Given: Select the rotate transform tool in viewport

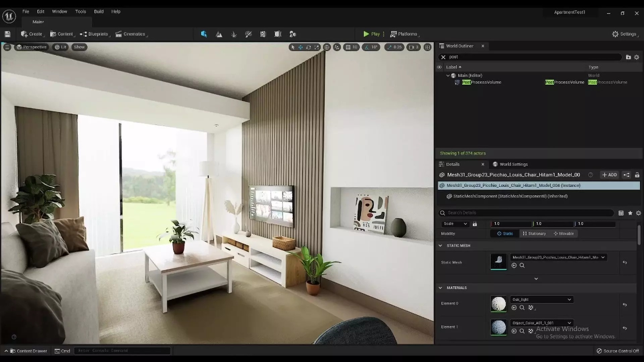Looking at the screenshot, I should point(308,47).
